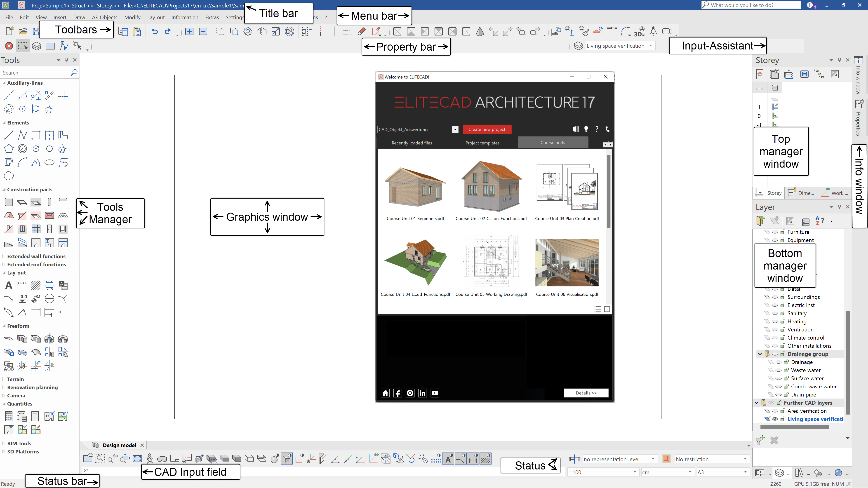Image resolution: width=868 pixels, height=488 pixels.
Task: Select the Ellipse tool under Elements
Action: click(49, 162)
